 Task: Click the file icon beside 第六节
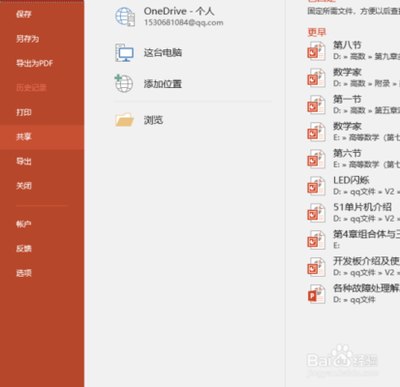[316, 159]
